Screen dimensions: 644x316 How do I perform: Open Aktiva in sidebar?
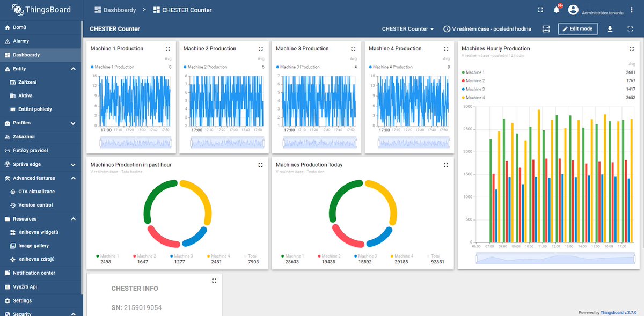click(x=41, y=95)
